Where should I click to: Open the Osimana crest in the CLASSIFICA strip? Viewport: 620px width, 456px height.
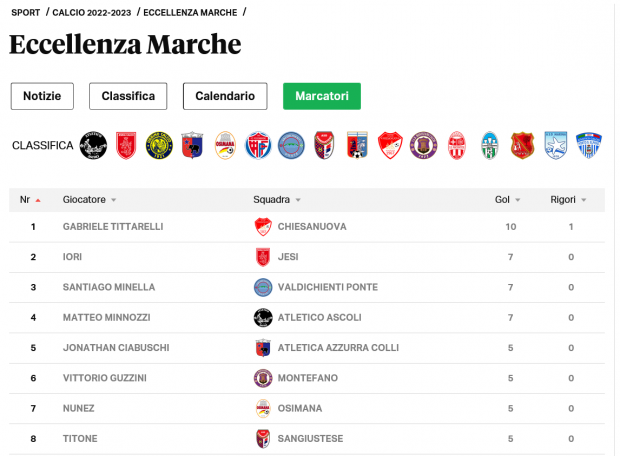point(226,146)
